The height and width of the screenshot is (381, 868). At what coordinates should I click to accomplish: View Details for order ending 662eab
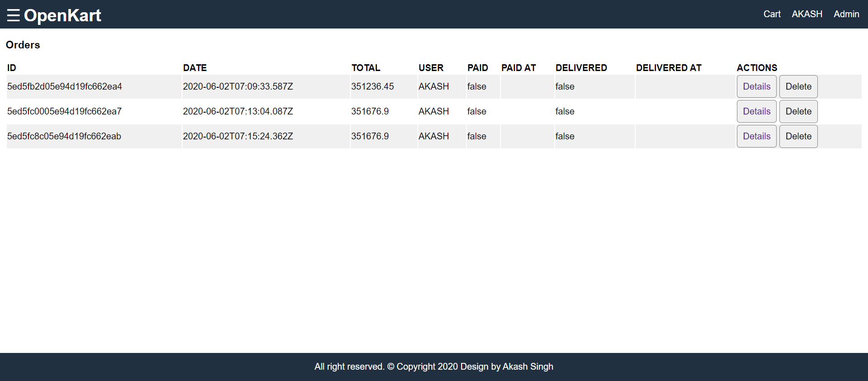[756, 136]
